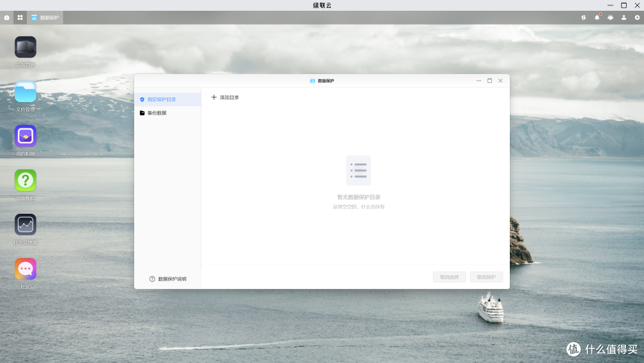Click the 数据保护 icon in the dialog title
644x363 pixels.
click(312, 81)
